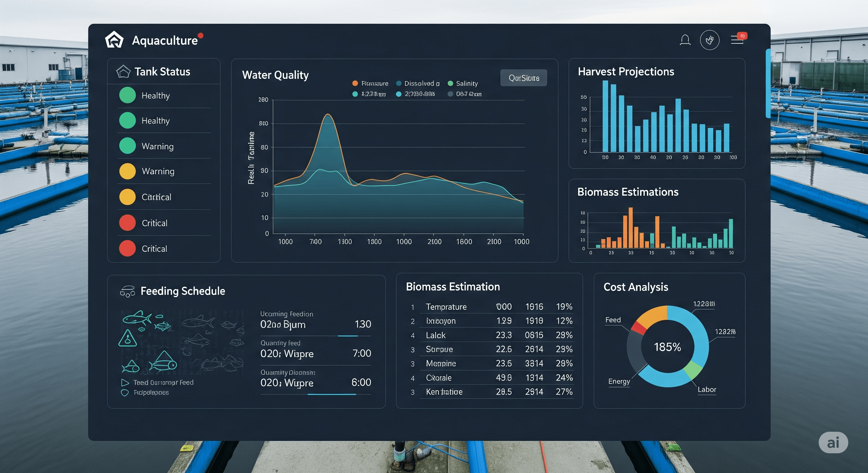This screenshot has width=868, height=473.
Task: Click the Tank Status panel icon
Action: (x=123, y=71)
